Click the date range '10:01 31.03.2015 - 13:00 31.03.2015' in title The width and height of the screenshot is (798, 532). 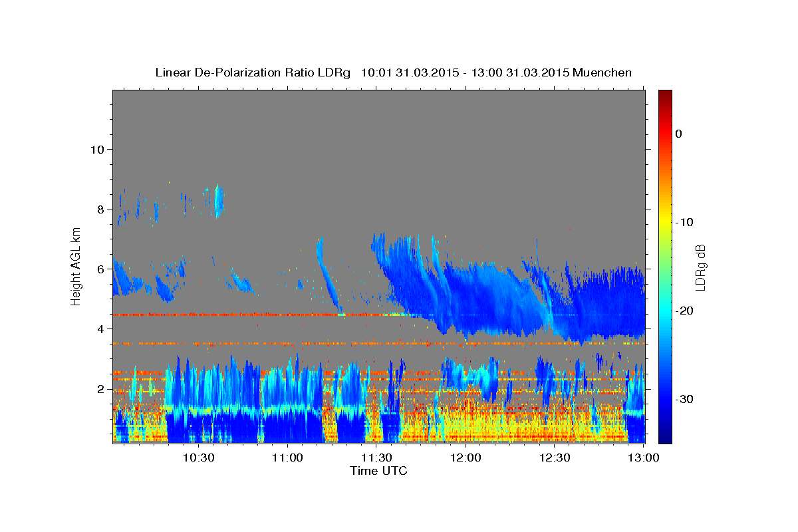[x=464, y=72]
